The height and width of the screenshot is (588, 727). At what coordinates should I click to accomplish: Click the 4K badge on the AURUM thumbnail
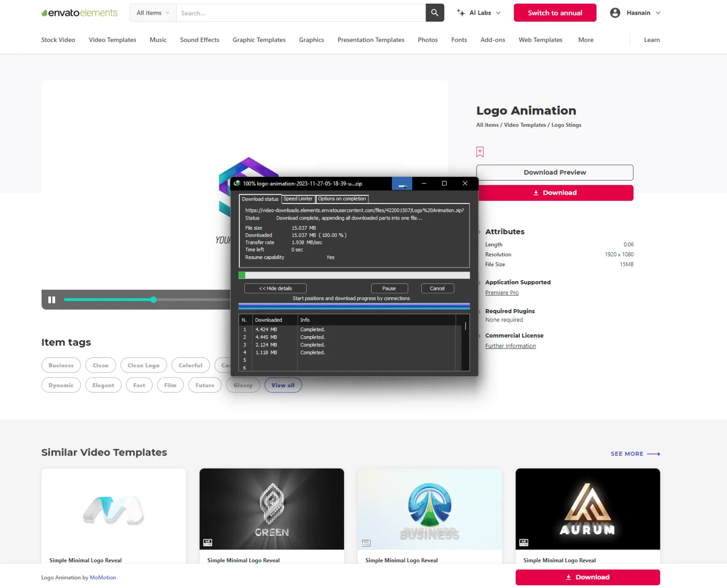[524, 543]
